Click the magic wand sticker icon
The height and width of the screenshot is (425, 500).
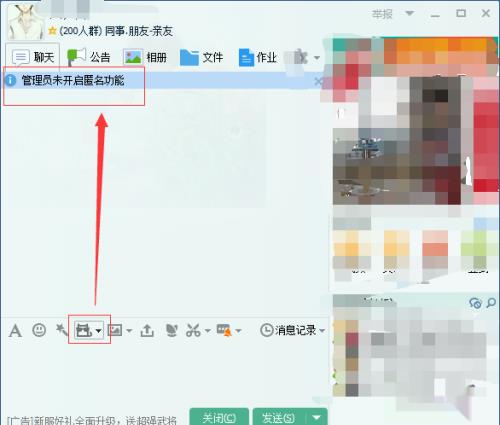click(x=62, y=330)
